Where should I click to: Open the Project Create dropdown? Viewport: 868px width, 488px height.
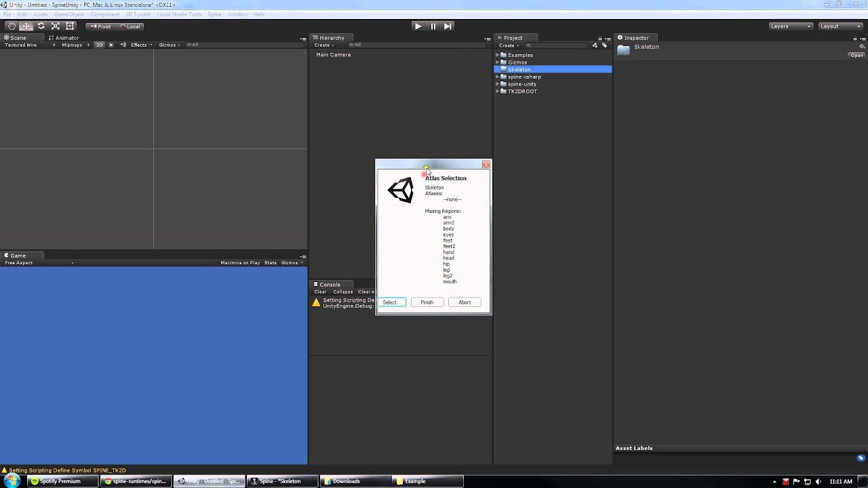(509, 45)
